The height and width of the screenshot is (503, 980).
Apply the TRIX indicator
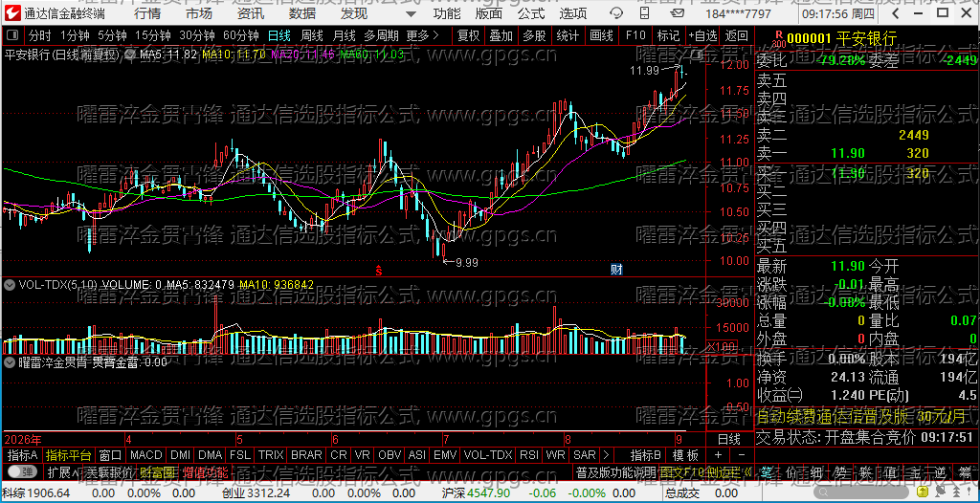click(271, 454)
